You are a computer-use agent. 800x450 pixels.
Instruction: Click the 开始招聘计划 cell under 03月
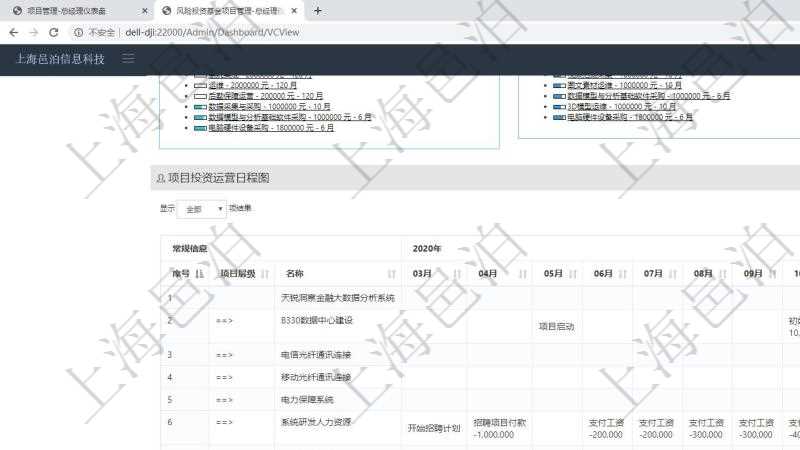click(x=434, y=428)
